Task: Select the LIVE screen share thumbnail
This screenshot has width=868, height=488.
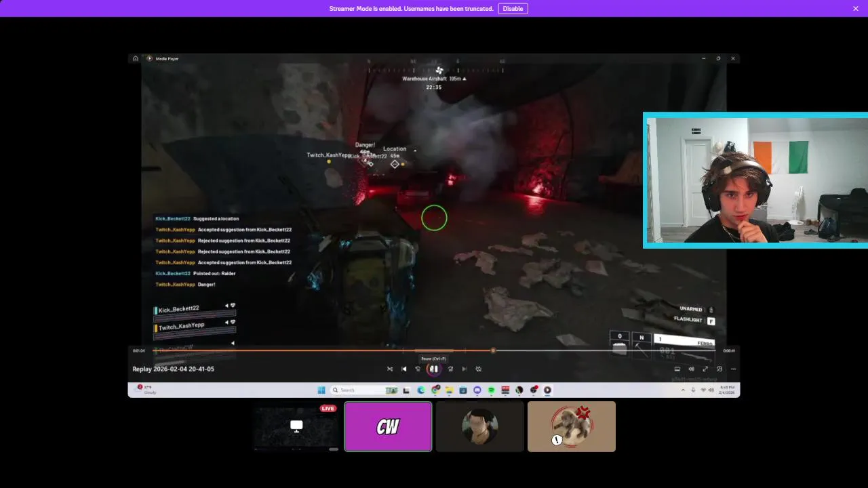Action: point(296,426)
